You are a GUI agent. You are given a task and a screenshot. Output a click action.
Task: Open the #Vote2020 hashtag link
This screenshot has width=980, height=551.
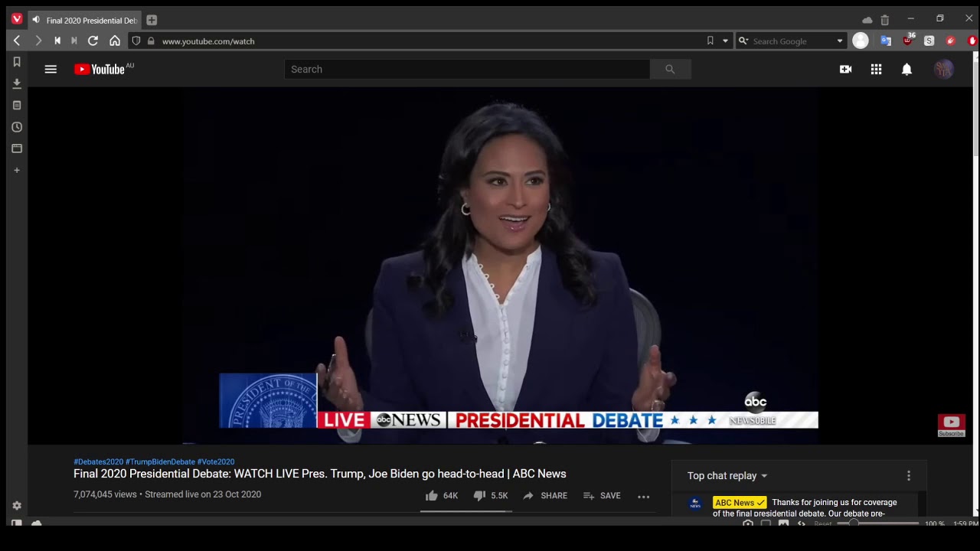point(216,461)
